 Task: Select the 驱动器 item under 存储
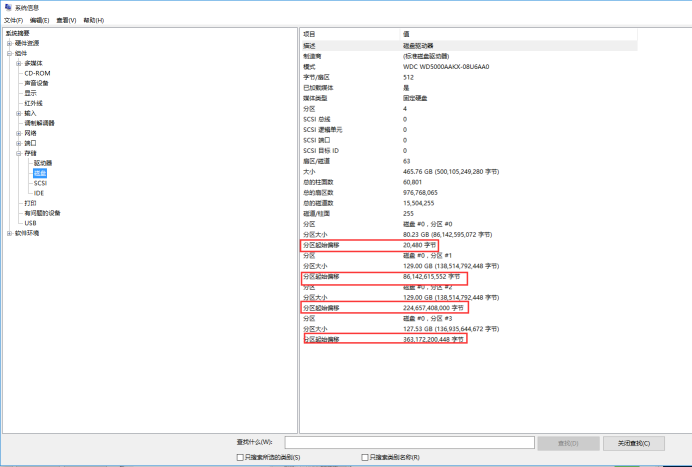pos(43,163)
